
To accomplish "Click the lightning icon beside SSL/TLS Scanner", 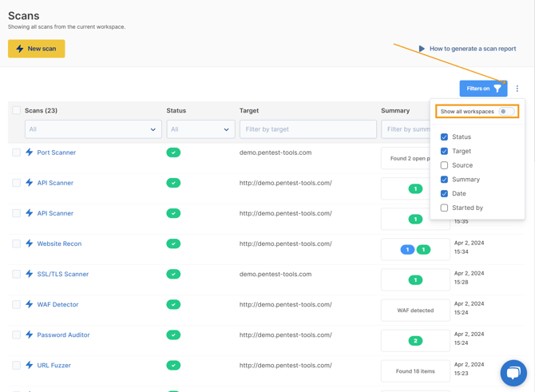I will click(x=30, y=274).
